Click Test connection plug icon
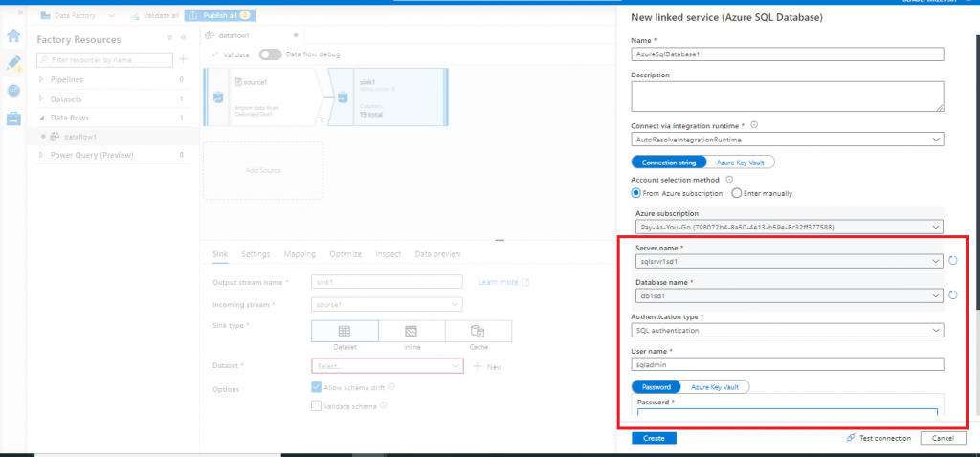 coord(851,438)
